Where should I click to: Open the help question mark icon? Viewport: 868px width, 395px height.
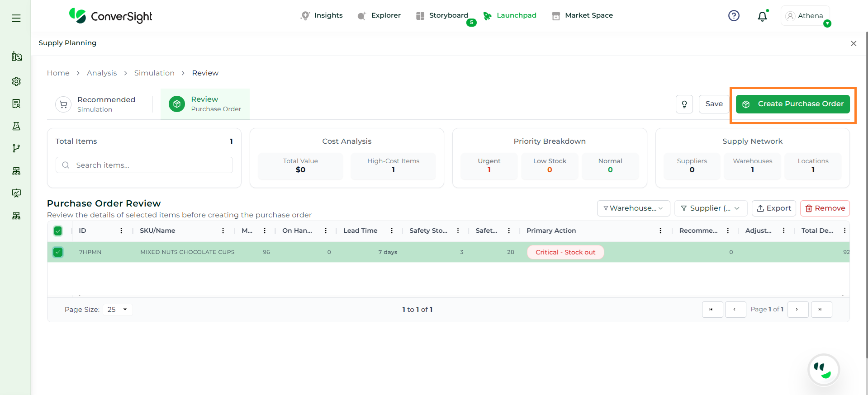pos(734,16)
